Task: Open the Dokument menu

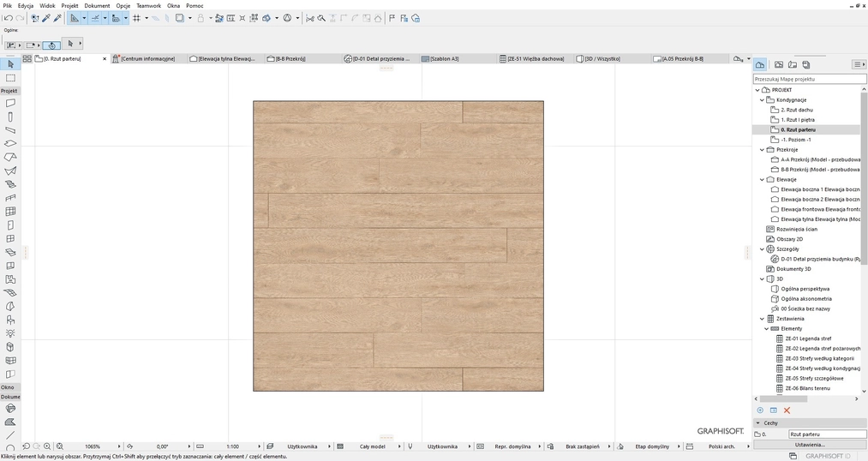Action: coord(97,5)
